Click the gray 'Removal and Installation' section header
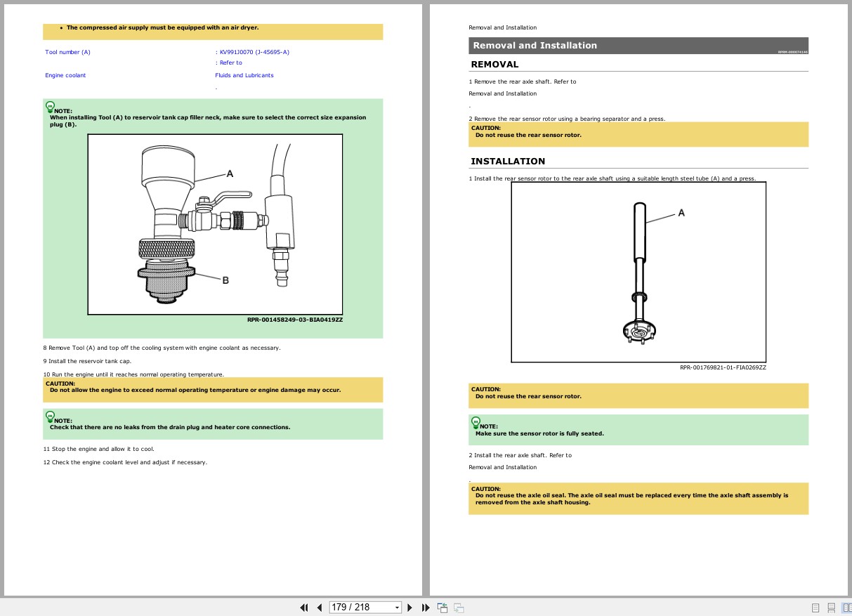852x616 pixels. click(638, 46)
